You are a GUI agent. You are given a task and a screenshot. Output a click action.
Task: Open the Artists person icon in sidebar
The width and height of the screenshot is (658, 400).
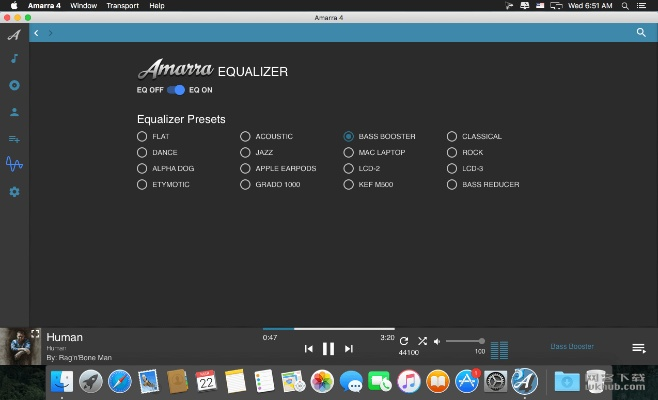point(14,112)
